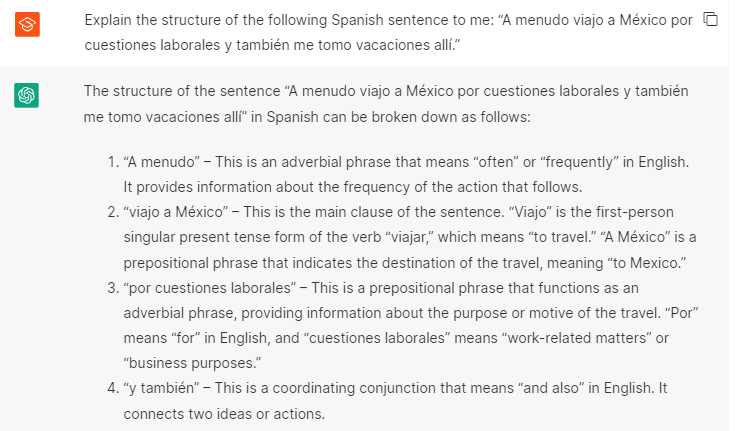The width and height of the screenshot is (735, 431).
Task: Click the copy icon beside the user prompt
Action: coord(711,20)
